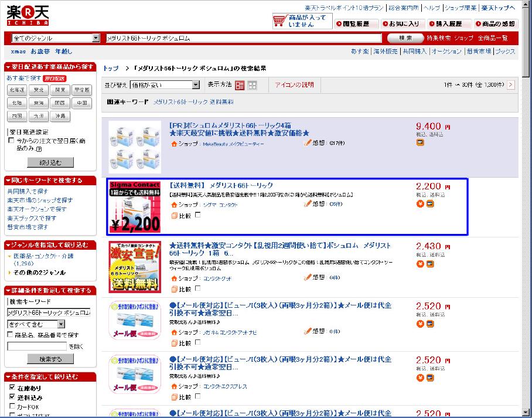Open the 海外販売 navigation item

tap(385, 51)
